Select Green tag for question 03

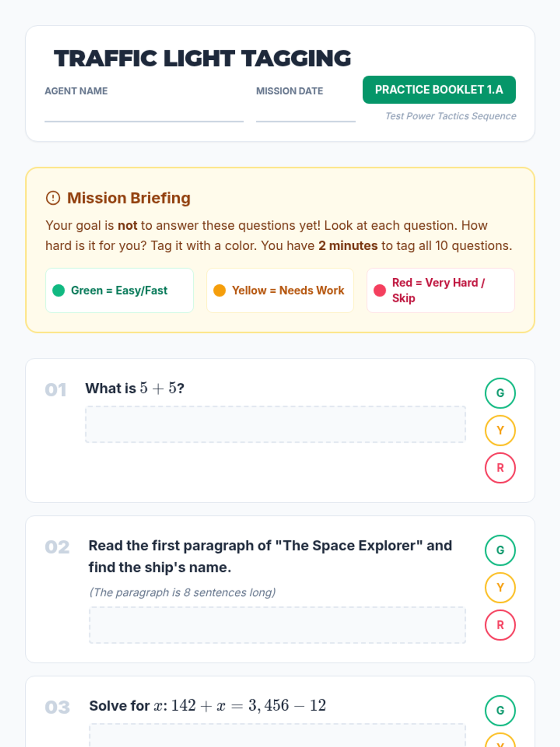click(500, 711)
